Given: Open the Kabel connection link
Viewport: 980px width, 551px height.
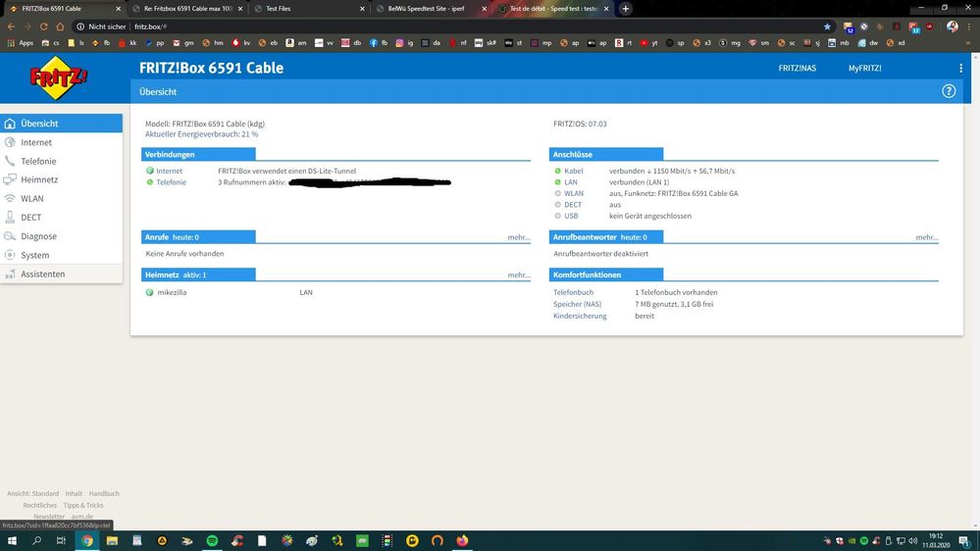Looking at the screenshot, I should [573, 171].
